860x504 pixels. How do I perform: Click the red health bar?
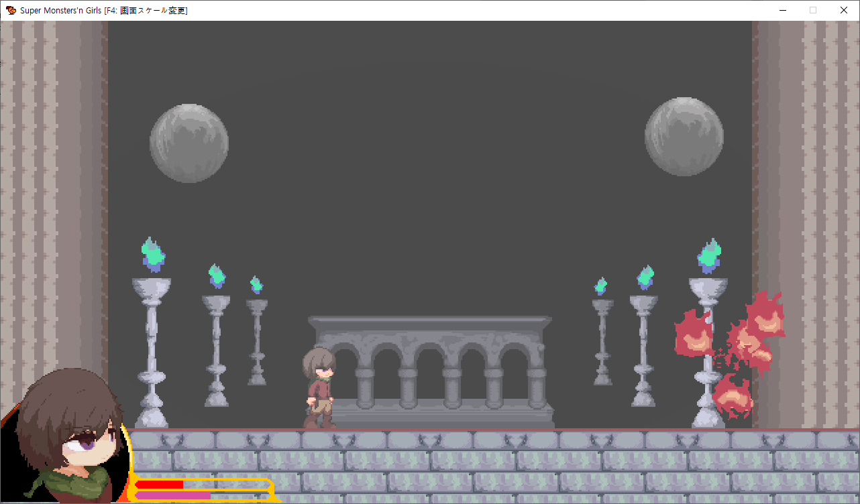pos(160,484)
